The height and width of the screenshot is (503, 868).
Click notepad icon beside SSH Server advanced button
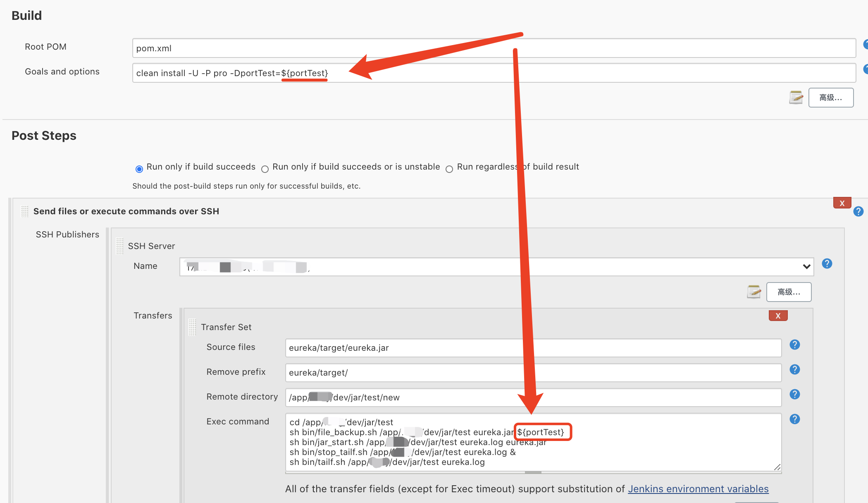coord(754,292)
